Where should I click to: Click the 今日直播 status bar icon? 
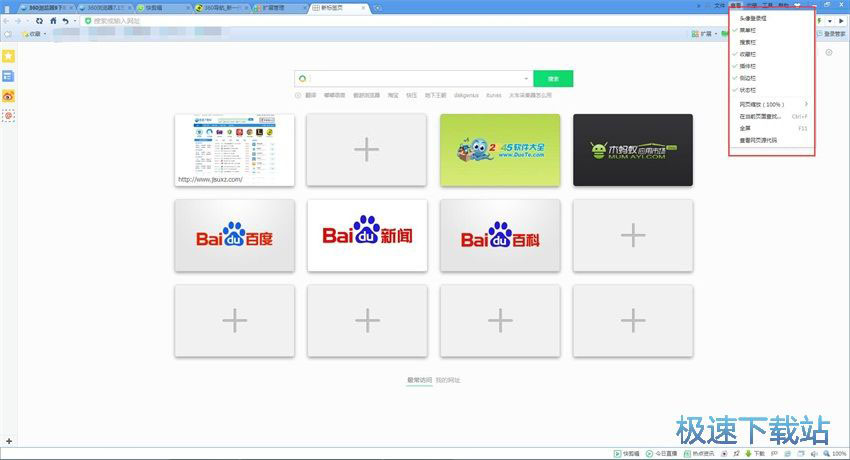tap(661, 453)
